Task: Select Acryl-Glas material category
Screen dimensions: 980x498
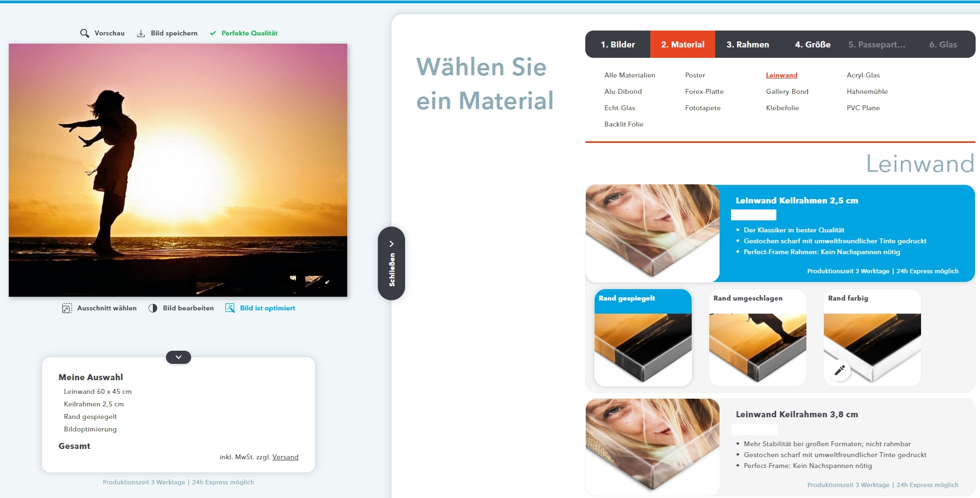Action: [863, 75]
